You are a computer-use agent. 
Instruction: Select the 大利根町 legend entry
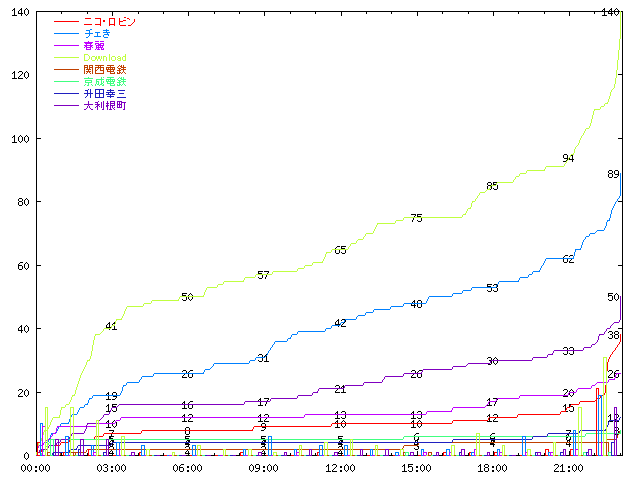pos(105,105)
